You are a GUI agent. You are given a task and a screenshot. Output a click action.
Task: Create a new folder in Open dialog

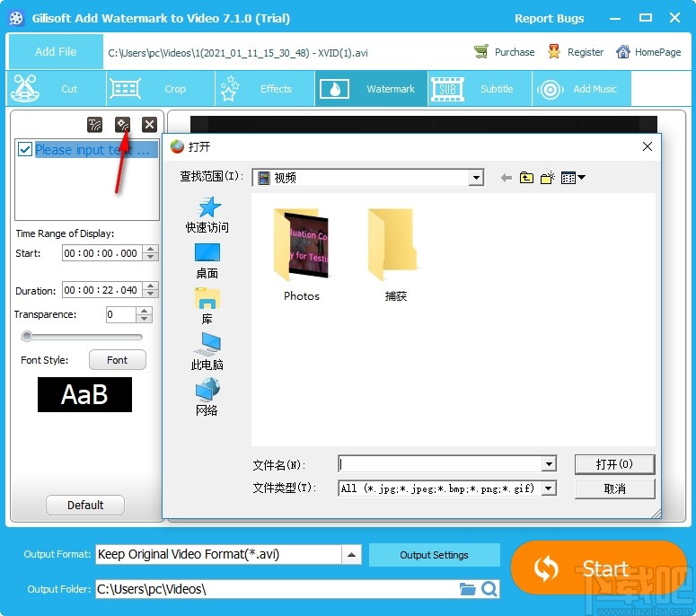[x=547, y=178]
